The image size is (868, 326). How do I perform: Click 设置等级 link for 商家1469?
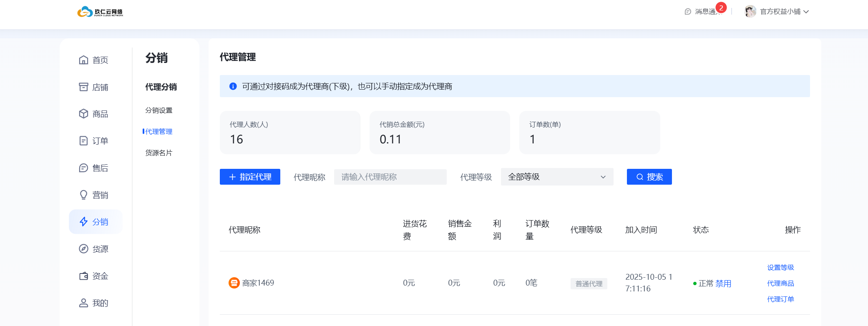(x=781, y=268)
